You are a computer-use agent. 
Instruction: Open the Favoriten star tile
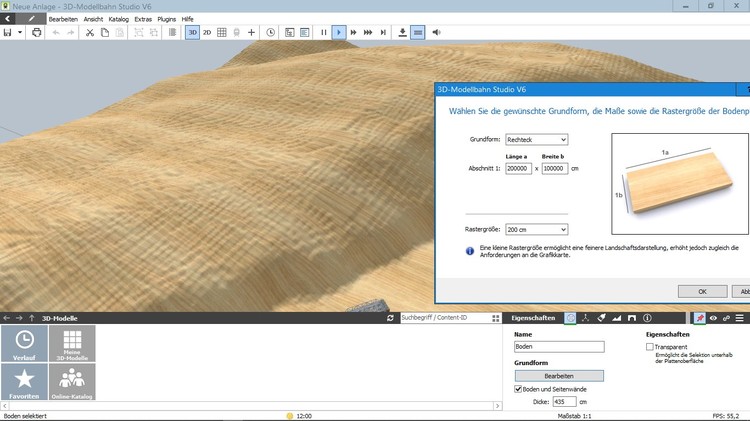(24, 382)
